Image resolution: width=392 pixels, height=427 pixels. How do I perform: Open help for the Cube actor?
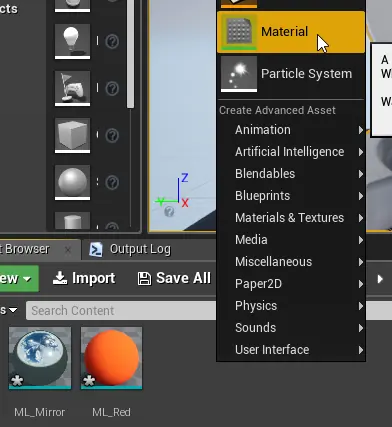point(112,136)
